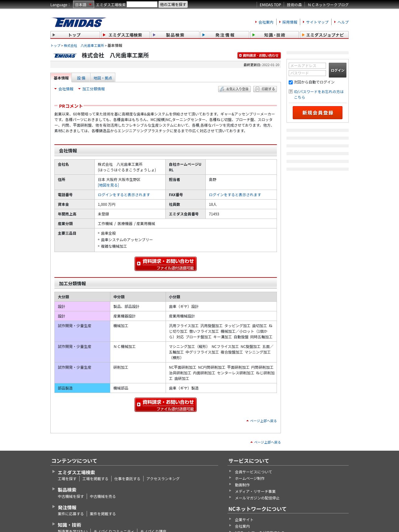Open footer link ホームページ制作

[250, 479]
